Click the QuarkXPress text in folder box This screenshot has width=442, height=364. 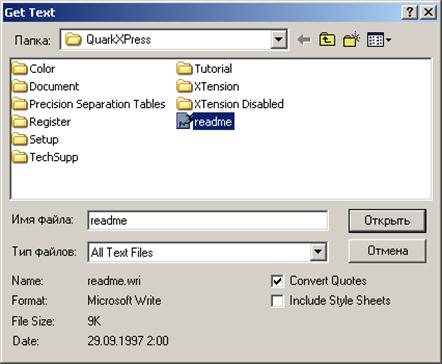(119, 40)
